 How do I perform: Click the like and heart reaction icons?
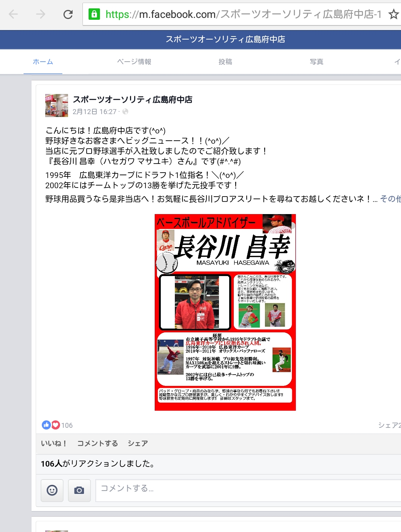click(51, 425)
